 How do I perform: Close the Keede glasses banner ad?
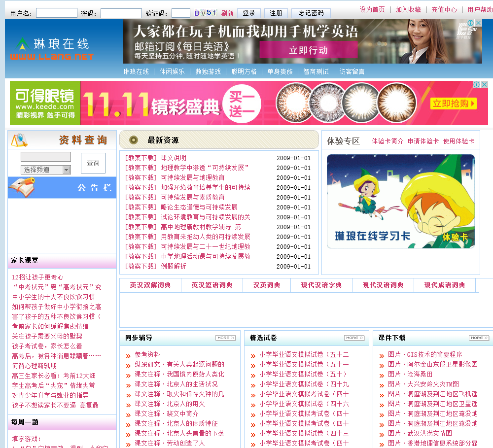pyautogui.click(x=485, y=84)
